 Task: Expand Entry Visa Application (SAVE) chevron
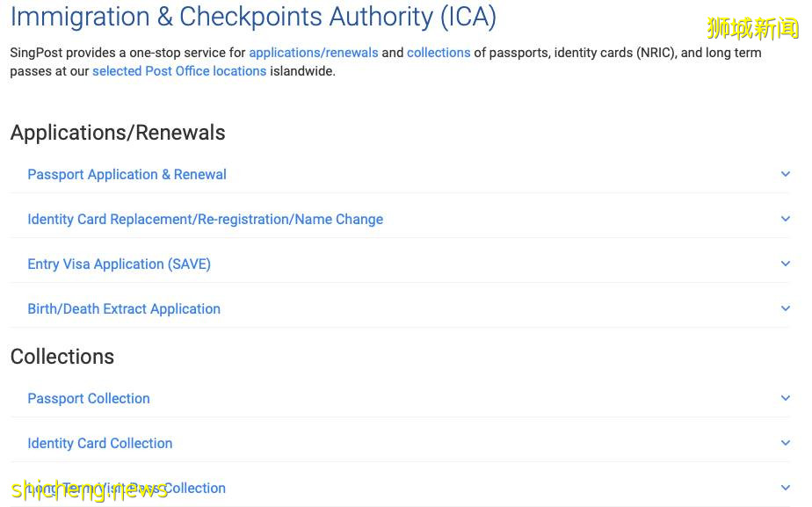pyautogui.click(x=785, y=264)
